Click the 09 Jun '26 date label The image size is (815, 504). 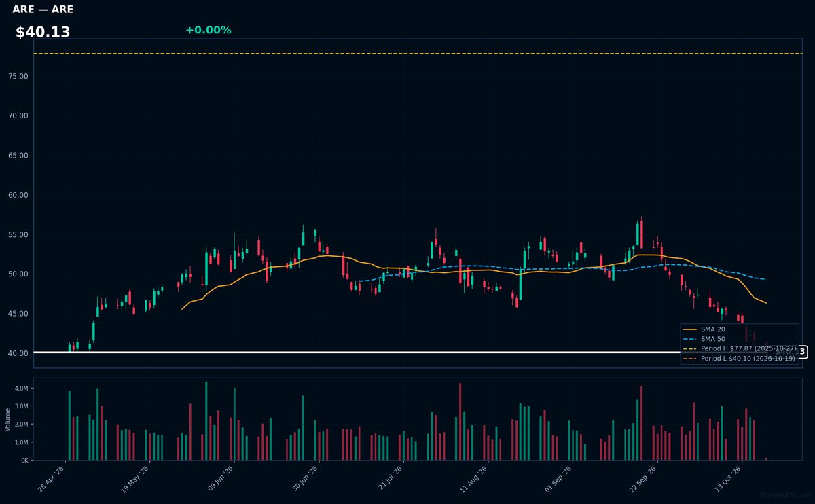pos(220,479)
